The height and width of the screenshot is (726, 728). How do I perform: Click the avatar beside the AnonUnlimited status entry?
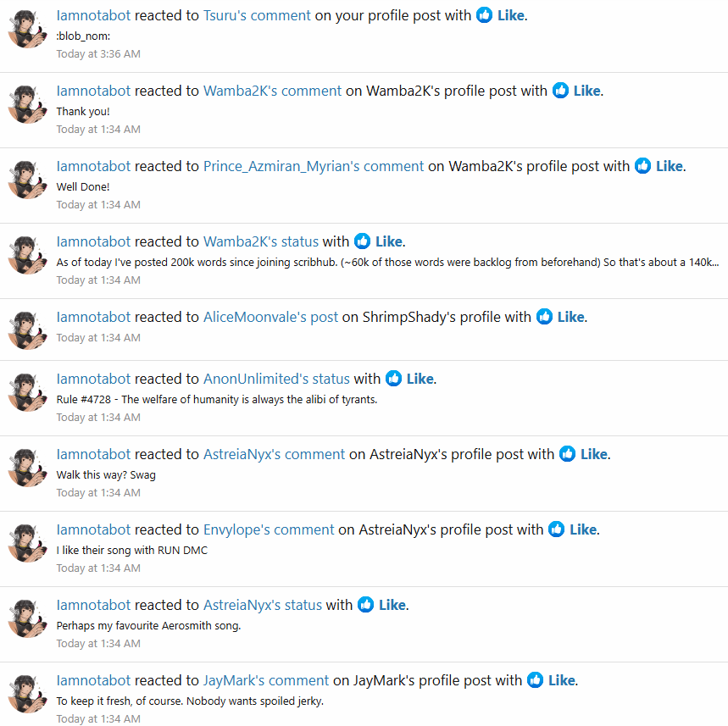point(28,392)
